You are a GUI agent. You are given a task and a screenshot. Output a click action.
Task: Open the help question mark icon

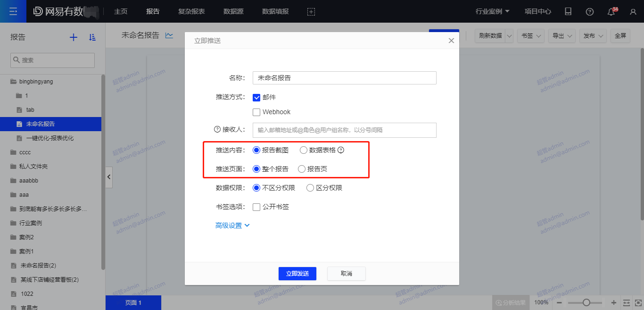pos(590,12)
